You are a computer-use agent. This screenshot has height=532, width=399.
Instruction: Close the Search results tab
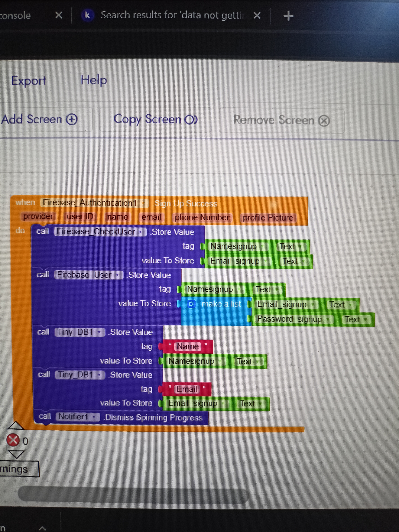[x=257, y=16]
